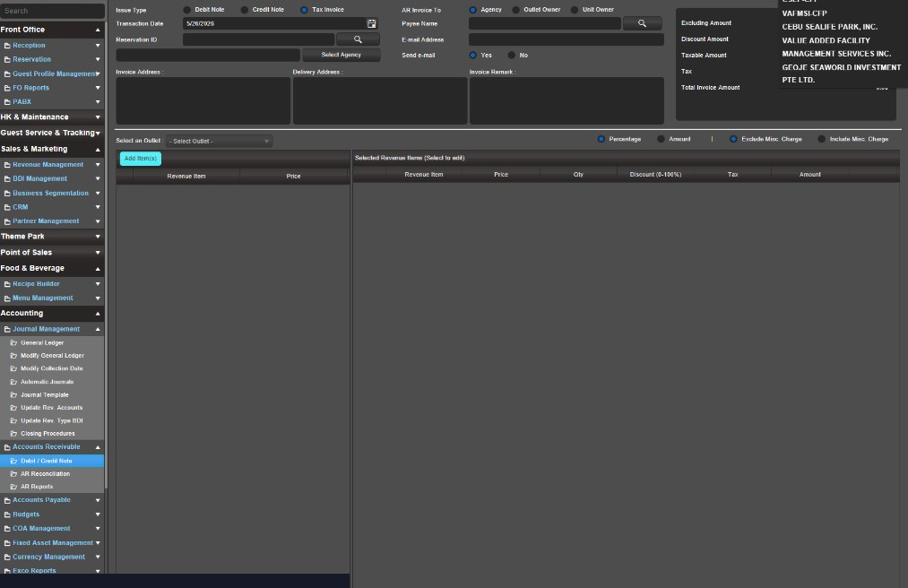Click the General Ledger folder icon
908x588 pixels.
(x=14, y=343)
